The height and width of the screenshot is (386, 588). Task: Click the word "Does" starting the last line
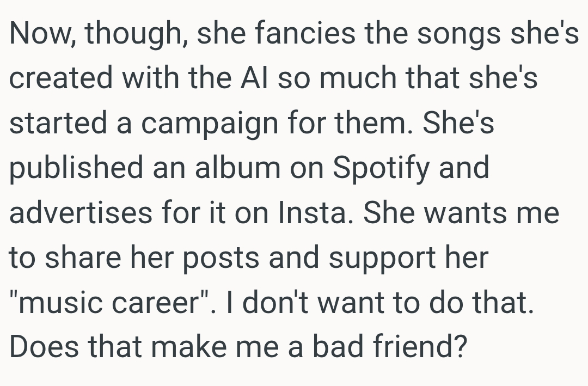pos(43,347)
